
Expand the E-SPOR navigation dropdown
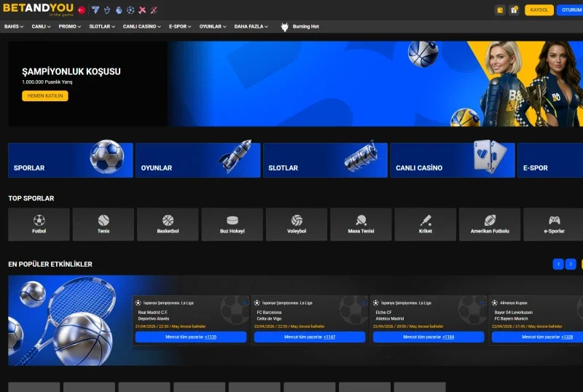click(x=180, y=26)
